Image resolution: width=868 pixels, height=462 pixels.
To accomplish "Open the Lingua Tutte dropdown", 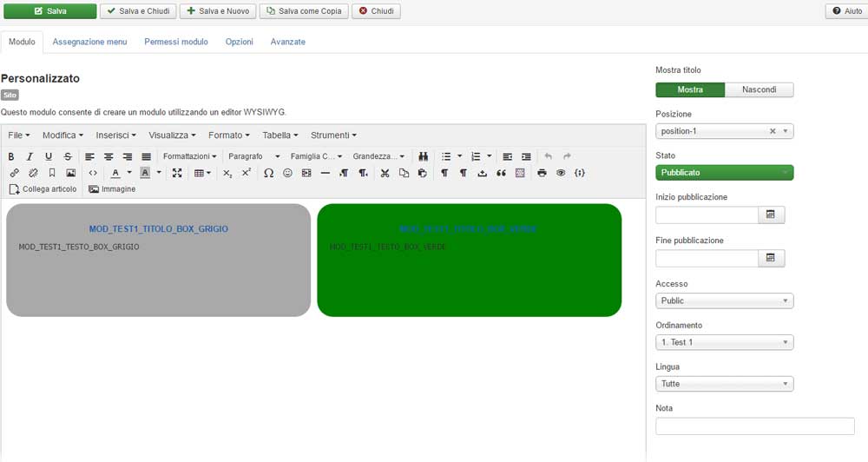I will point(724,384).
